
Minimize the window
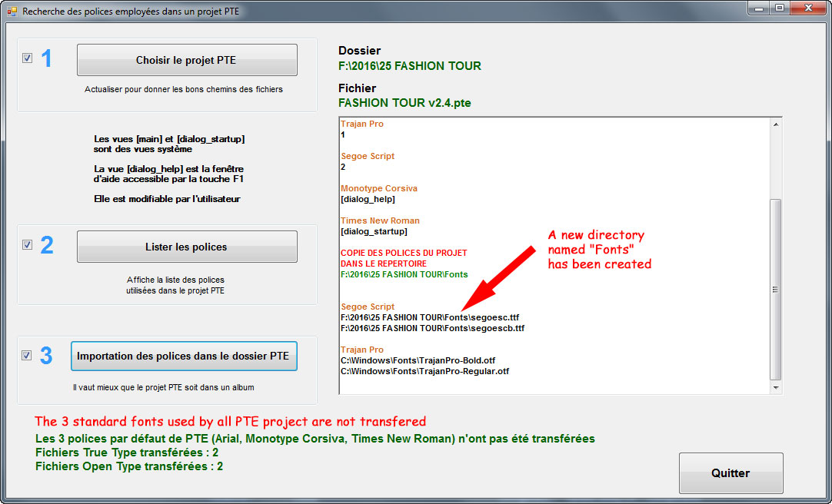pyautogui.click(x=760, y=8)
